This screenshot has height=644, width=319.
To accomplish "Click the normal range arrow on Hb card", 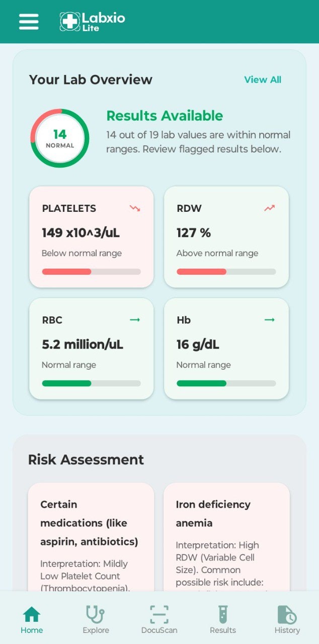I will point(270,319).
